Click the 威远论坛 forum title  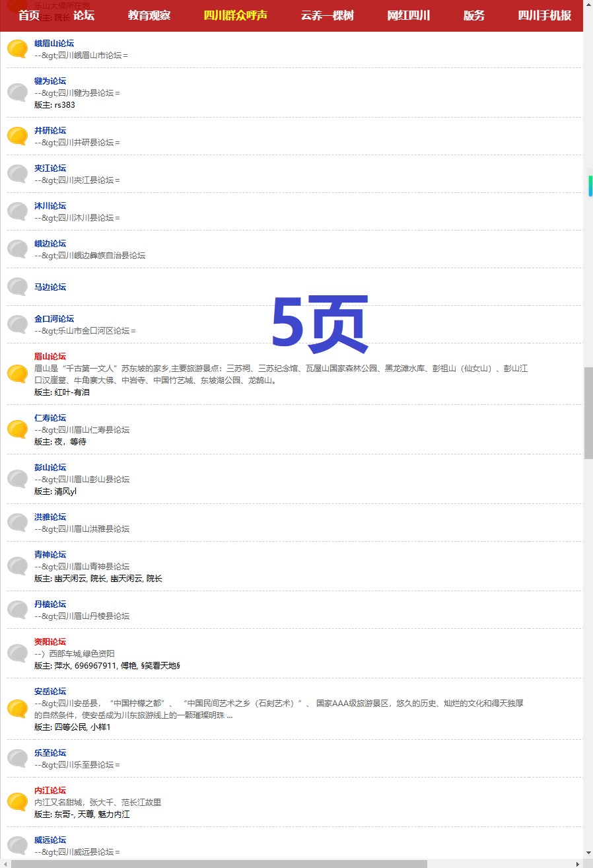(x=50, y=840)
